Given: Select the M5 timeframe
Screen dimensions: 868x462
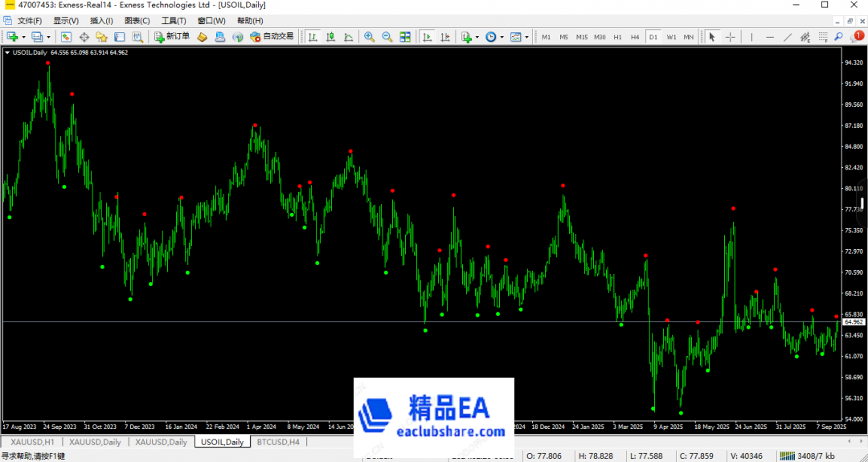Looking at the screenshot, I should click(563, 37).
